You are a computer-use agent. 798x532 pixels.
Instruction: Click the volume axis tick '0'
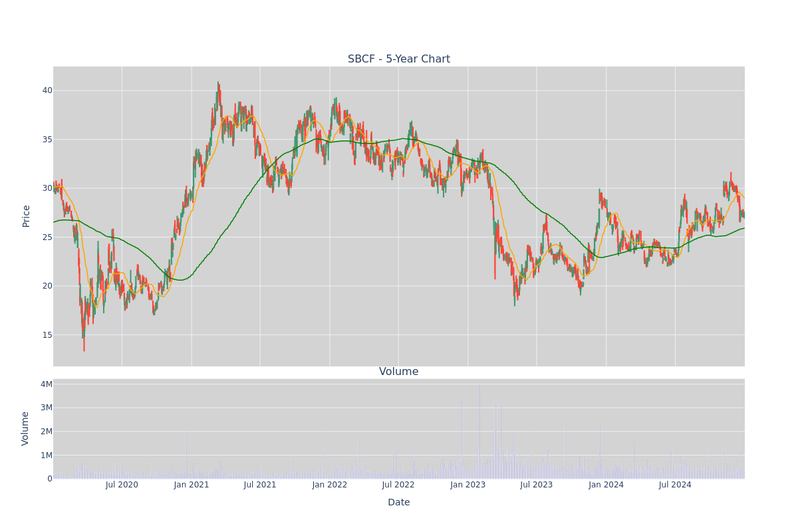click(49, 479)
